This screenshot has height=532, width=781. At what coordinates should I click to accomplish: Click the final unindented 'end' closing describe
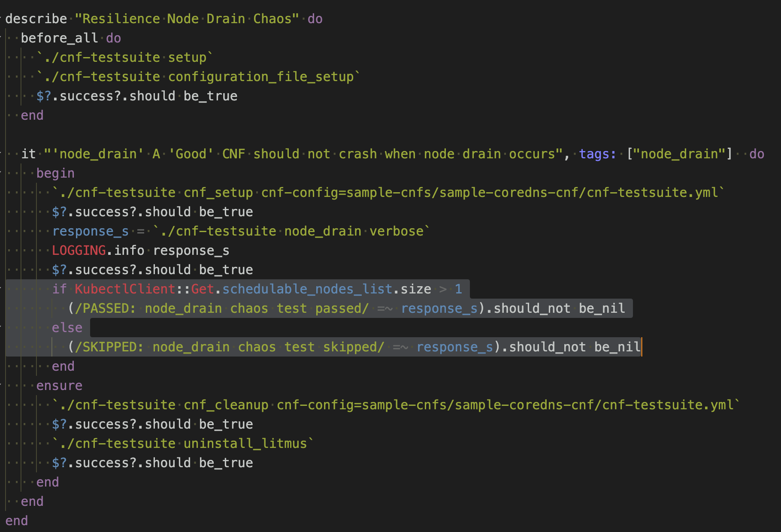pos(17,521)
